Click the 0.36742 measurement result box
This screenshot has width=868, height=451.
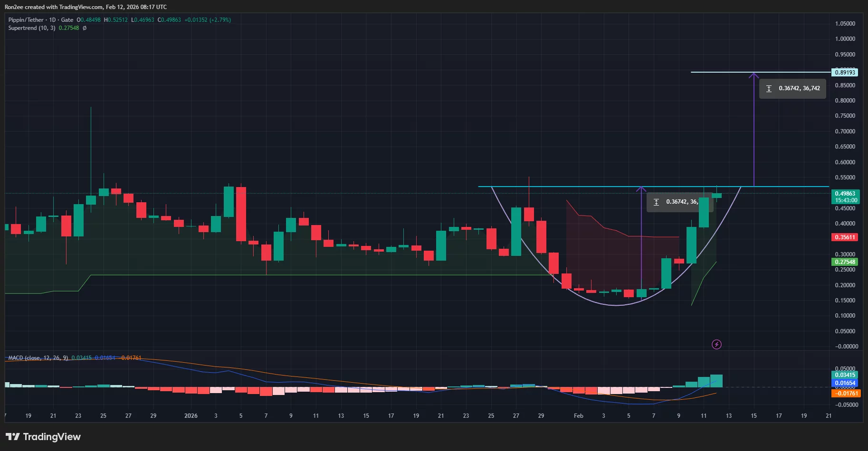tap(792, 88)
